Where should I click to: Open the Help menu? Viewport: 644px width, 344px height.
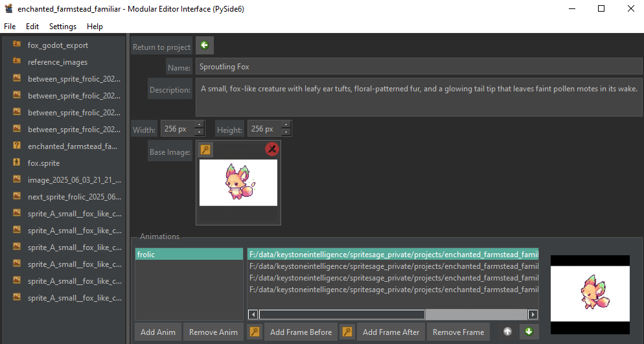95,27
